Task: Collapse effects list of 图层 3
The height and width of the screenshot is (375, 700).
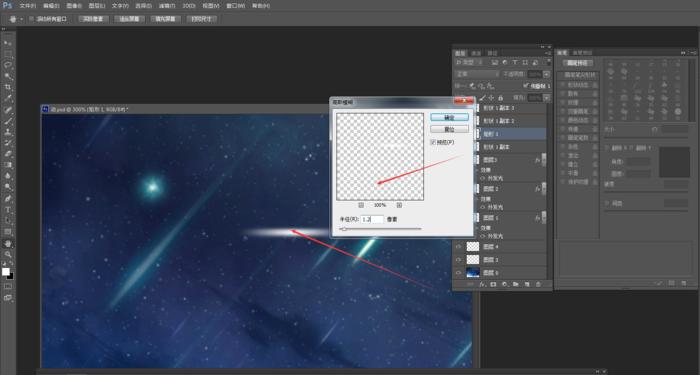Action: tap(543, 159)
